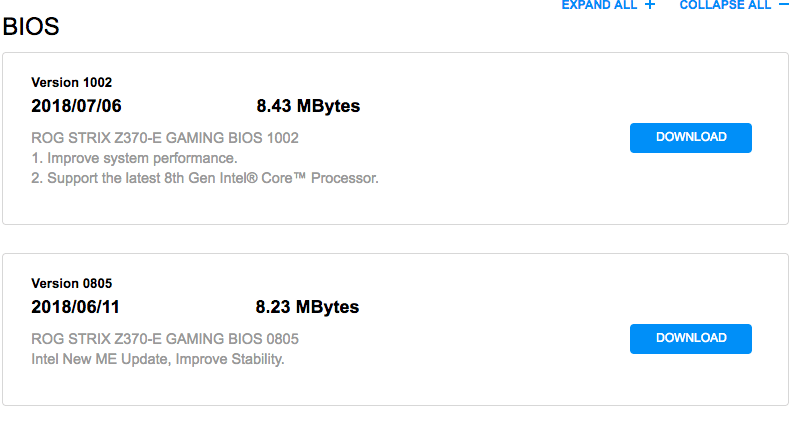Click the 8th Gen Intel Core support note
791x423 pixels.
pyautogui.click(x=205, y=179)
